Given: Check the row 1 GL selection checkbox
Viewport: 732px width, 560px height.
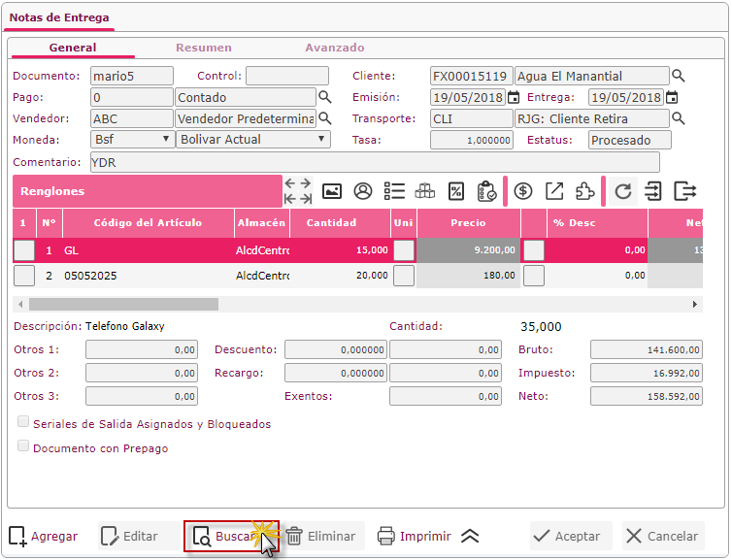Looking at the screenshot, I should 23,249.
